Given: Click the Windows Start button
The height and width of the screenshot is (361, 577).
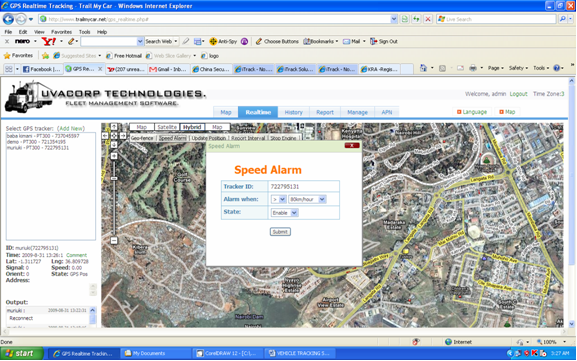Looking at the screenshot, I should (x=22, y=353).
